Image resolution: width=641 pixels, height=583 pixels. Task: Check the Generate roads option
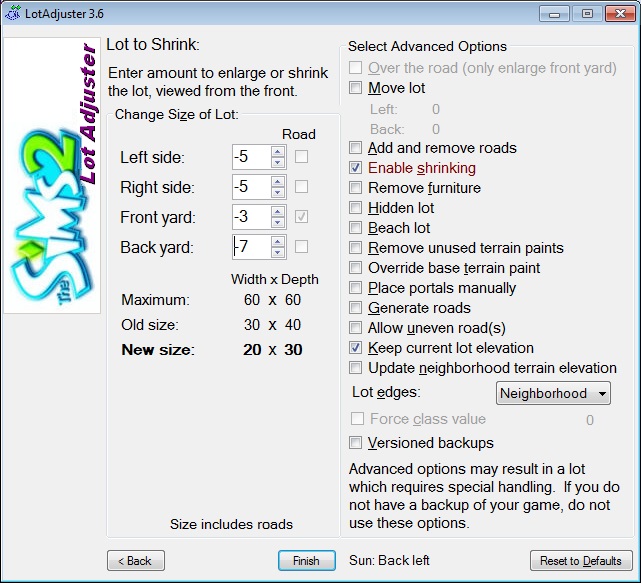(355, 308)
